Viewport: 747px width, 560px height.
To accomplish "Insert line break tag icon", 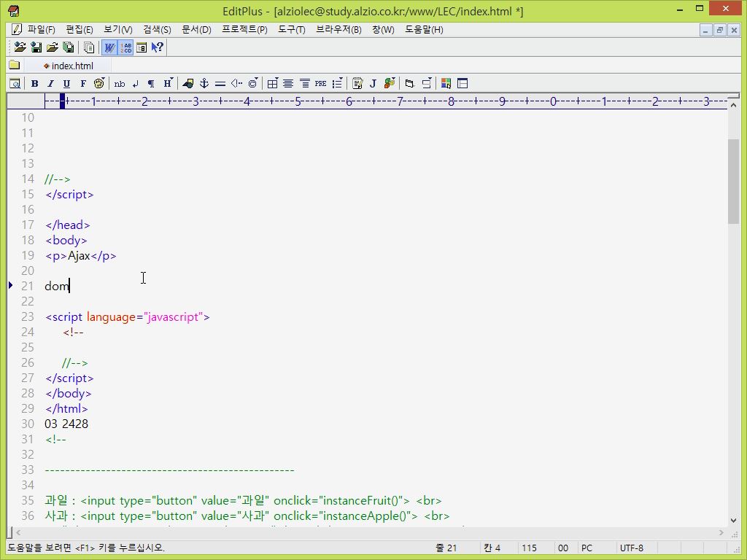I will [135, 83].
